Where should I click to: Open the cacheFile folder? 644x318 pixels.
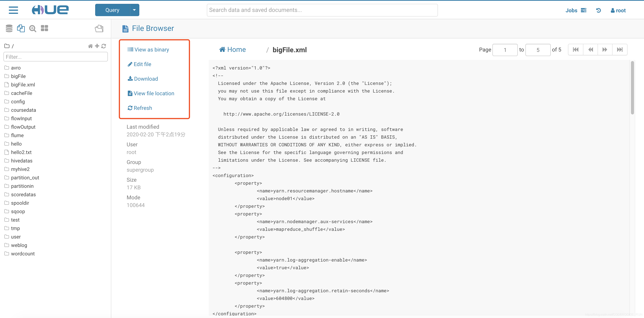pos(21,93)
